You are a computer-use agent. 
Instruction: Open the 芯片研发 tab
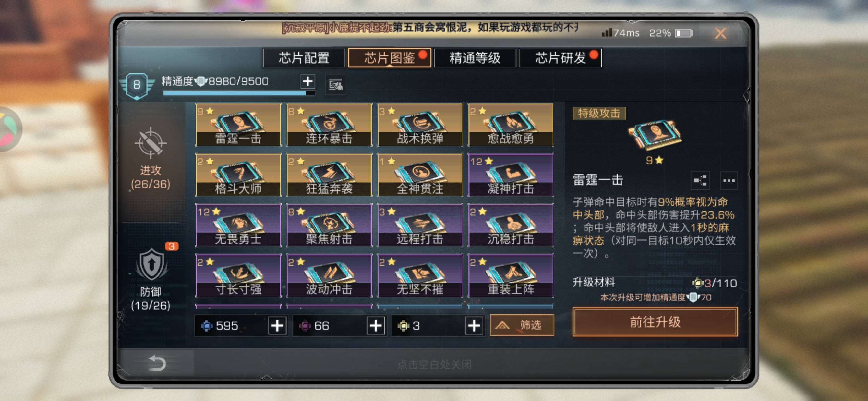tap(561, 58)
